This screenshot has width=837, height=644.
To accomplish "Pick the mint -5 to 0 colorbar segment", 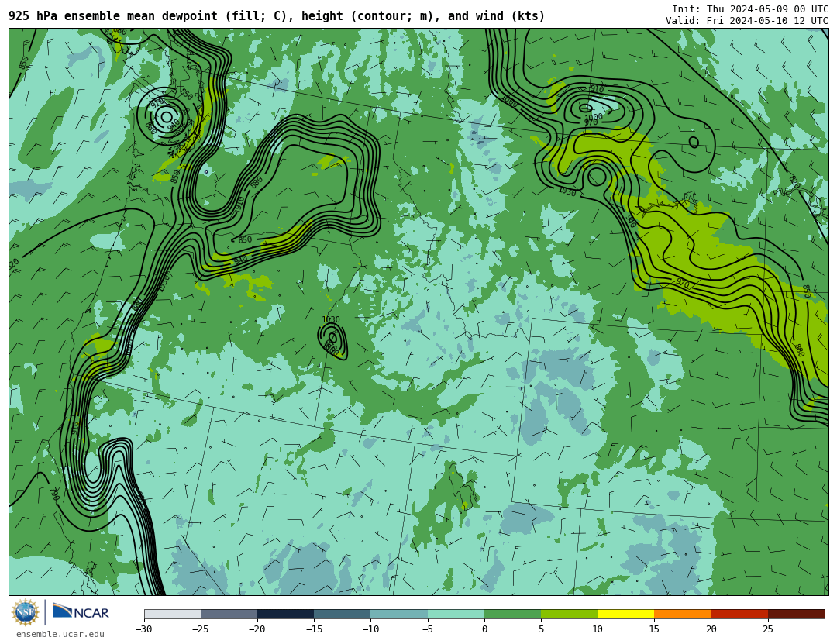I will (456, 614).
